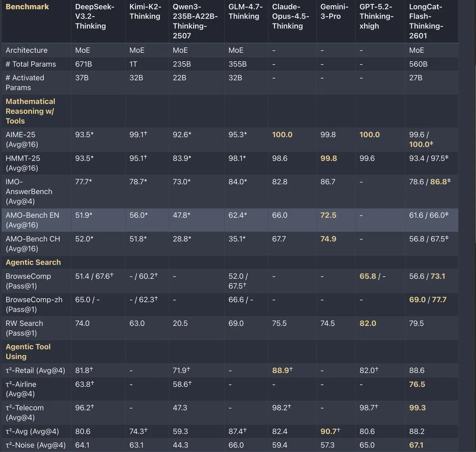Click the Claude-Opus-4.5-Thinking header
Screen dimensions: 476x452
click(x=291, y=16)
